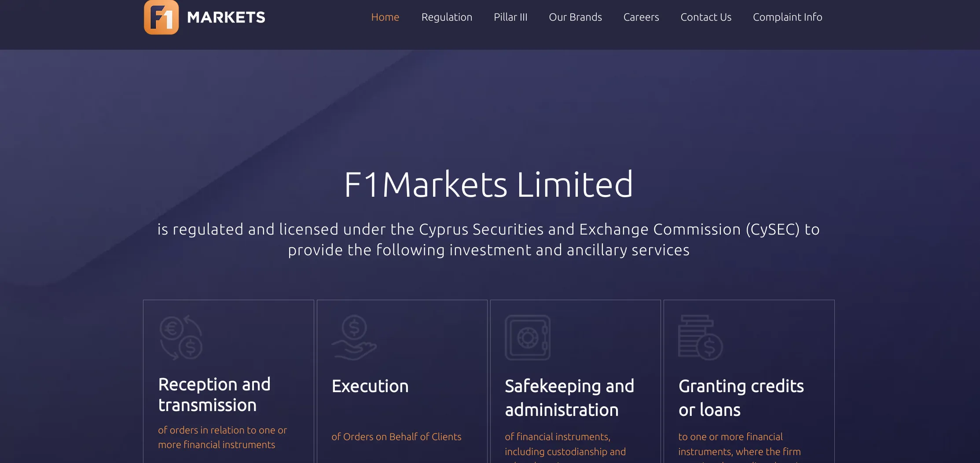This screenshot has width=980, height=463.
Task: Click the F1Markets Limited heading
Action: 489,184
